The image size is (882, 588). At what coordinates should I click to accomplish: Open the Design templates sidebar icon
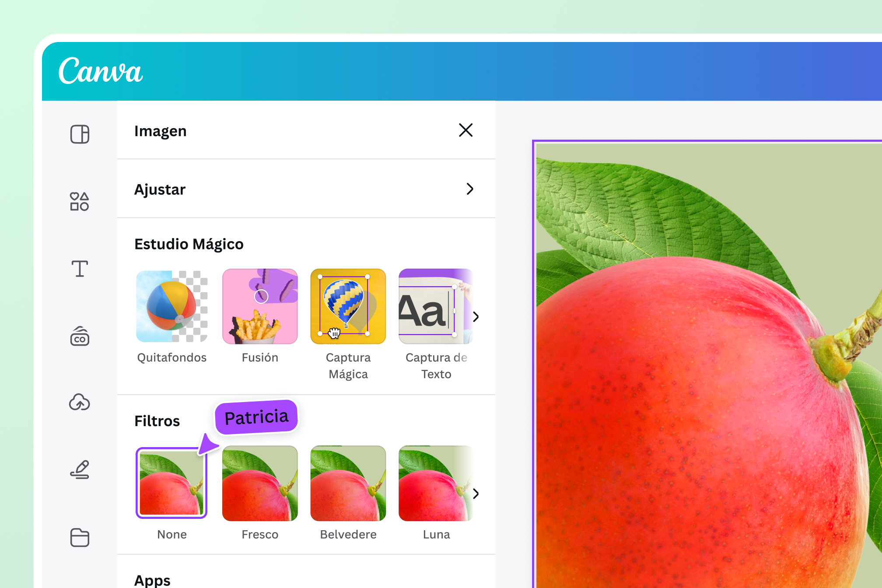click(x=80, y=134)
